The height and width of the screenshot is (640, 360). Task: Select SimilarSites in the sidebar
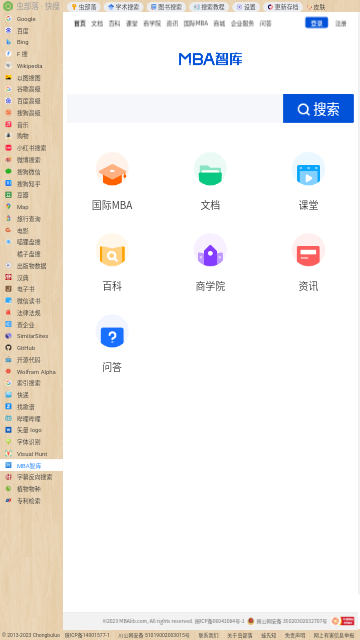point(31,336)
